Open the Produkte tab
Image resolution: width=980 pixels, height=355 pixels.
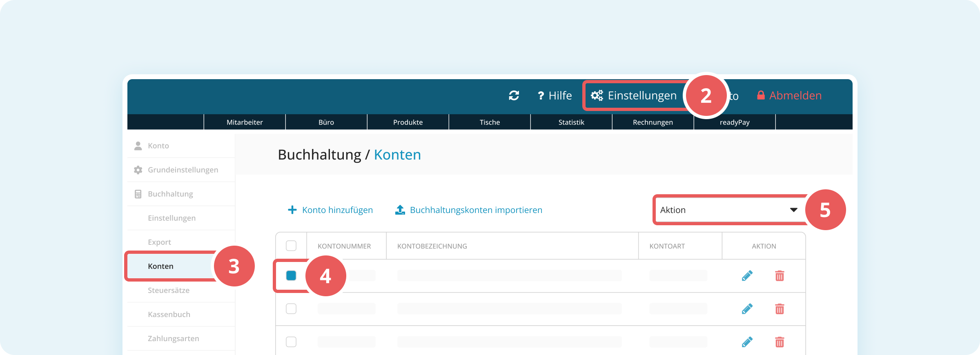[408, 122]
